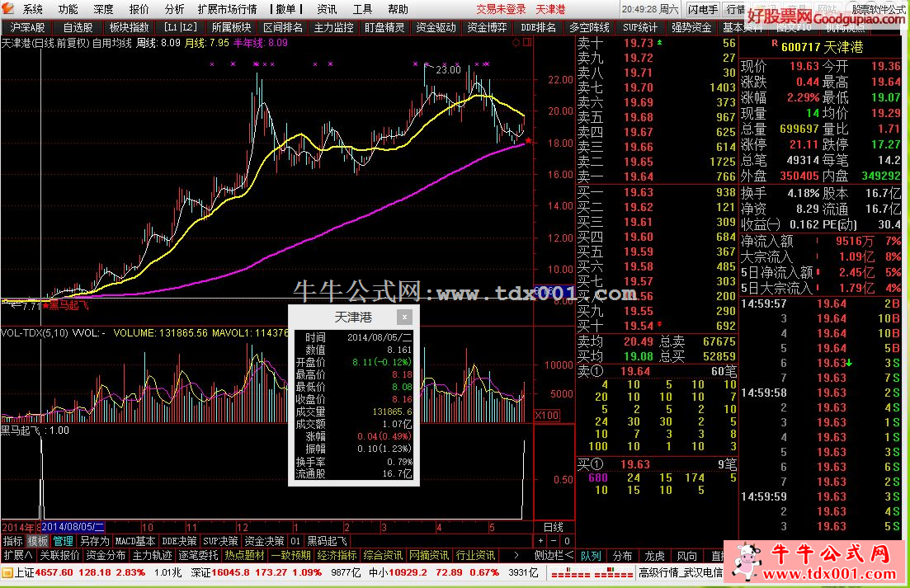
Task: Close the 天津港 data popup
Action: 404,317
